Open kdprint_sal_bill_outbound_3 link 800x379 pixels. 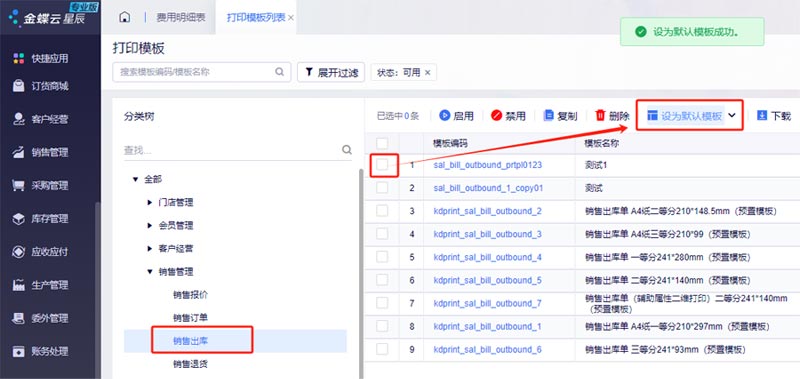[x=488, y=234]
